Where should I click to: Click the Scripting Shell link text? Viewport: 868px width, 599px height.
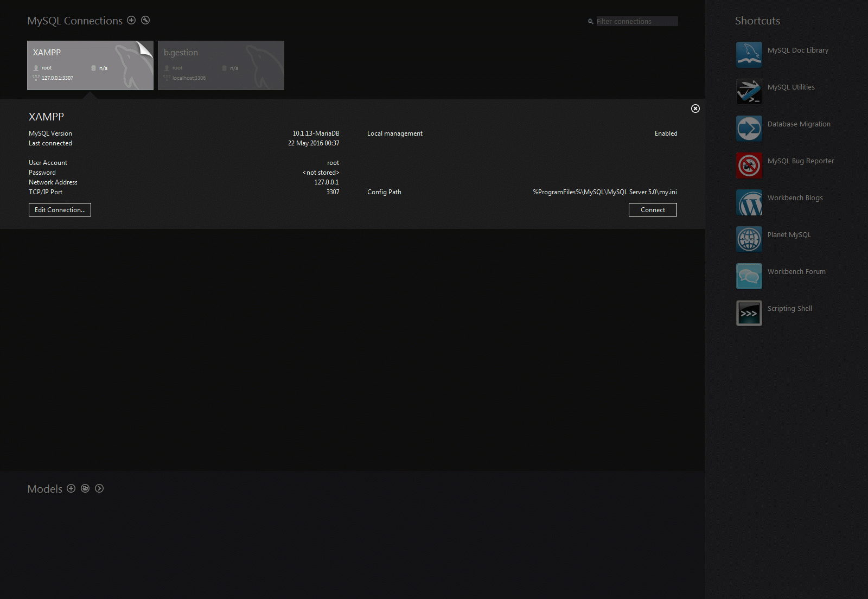point(790,309)
